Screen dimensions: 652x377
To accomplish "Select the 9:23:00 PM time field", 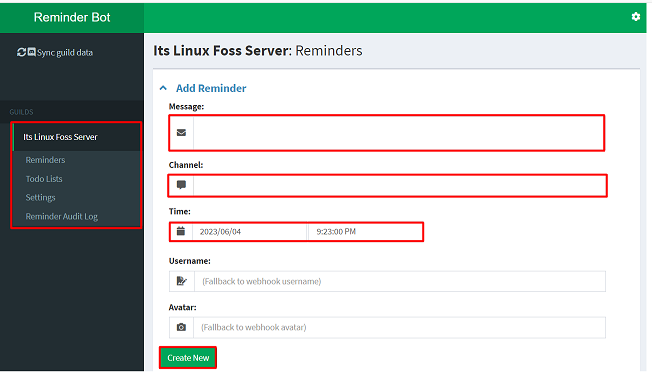I will click(x=365, y=232).
